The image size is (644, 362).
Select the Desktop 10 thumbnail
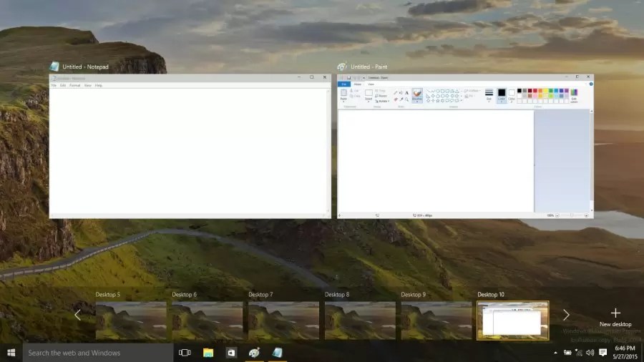click(512, 321)
